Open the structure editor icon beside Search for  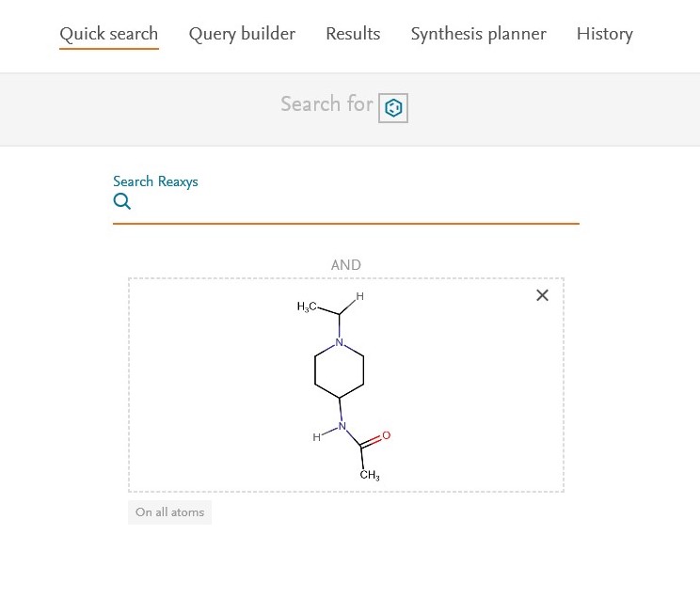[393, 108]
